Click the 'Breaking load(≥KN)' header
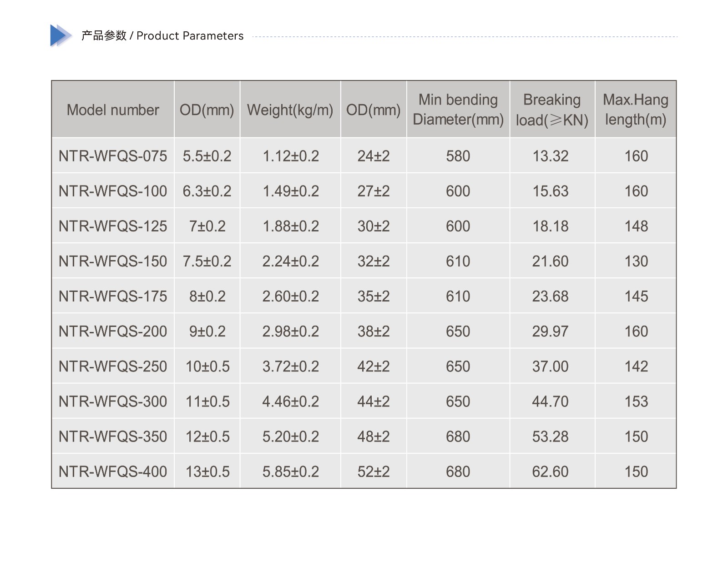The image size is (728, 567). [x=552, y=110]
